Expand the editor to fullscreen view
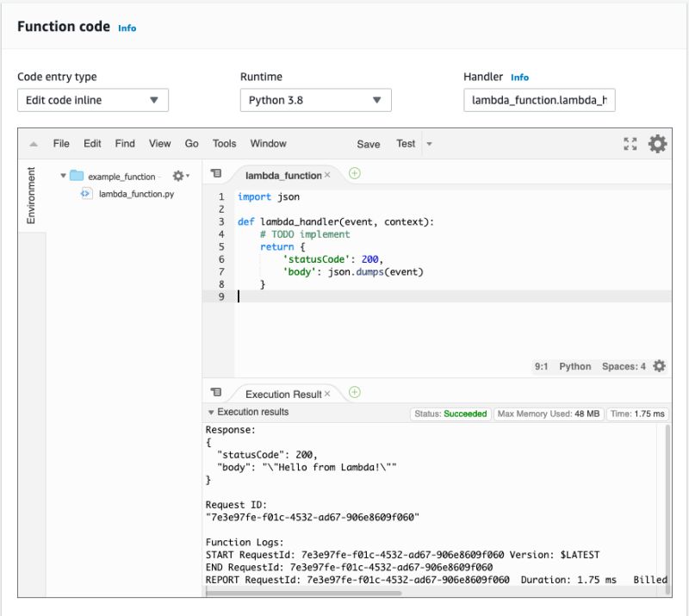689x616 pixels. tap(630, 144)
